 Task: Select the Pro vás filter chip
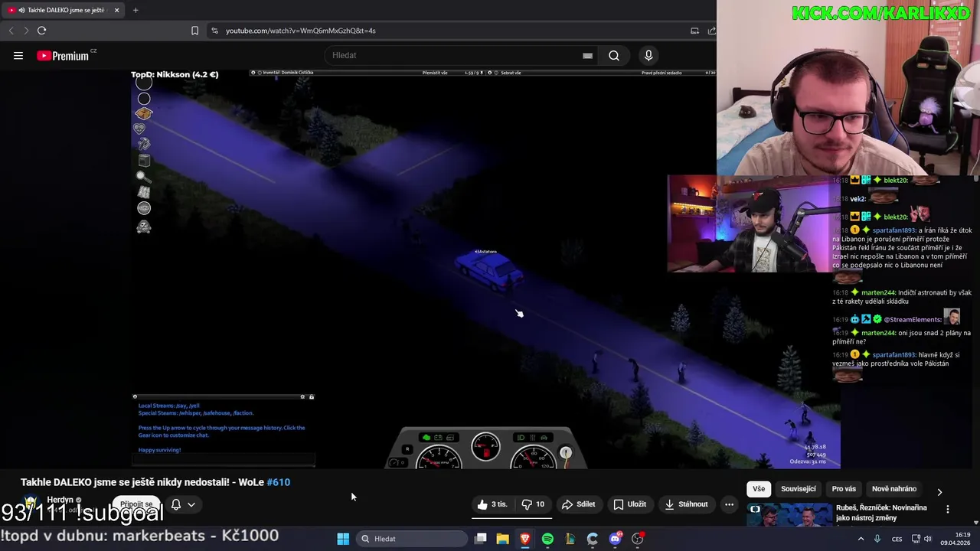pos(844,489)
